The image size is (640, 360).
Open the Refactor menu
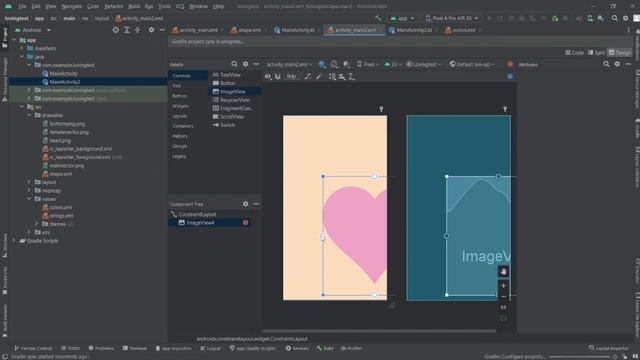[113, 6]
